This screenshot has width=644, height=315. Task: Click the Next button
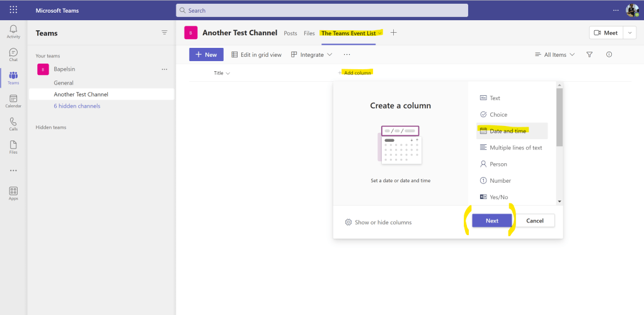[492, 220]
